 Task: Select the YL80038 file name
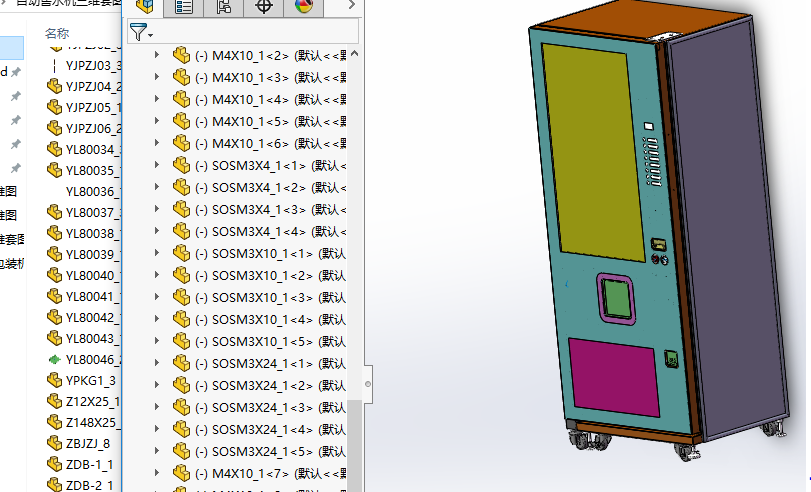(x=93, y=233)
